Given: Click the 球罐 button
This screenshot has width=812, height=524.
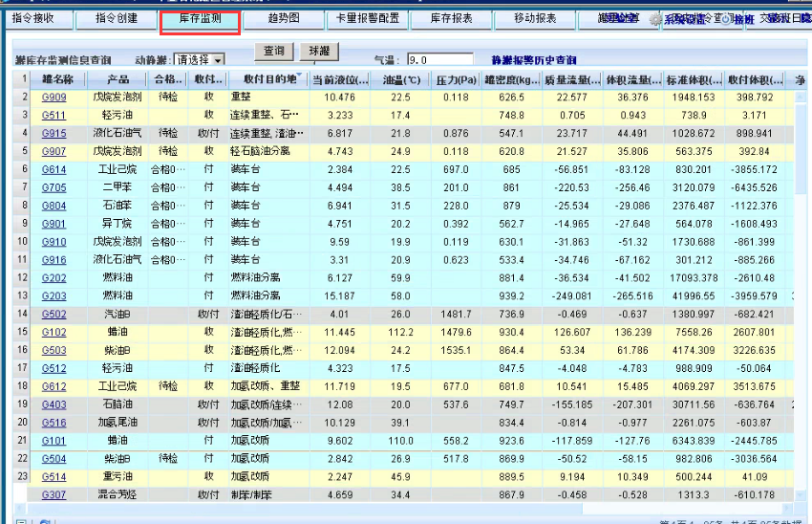Looking at the screenshot, I should 319,52.
